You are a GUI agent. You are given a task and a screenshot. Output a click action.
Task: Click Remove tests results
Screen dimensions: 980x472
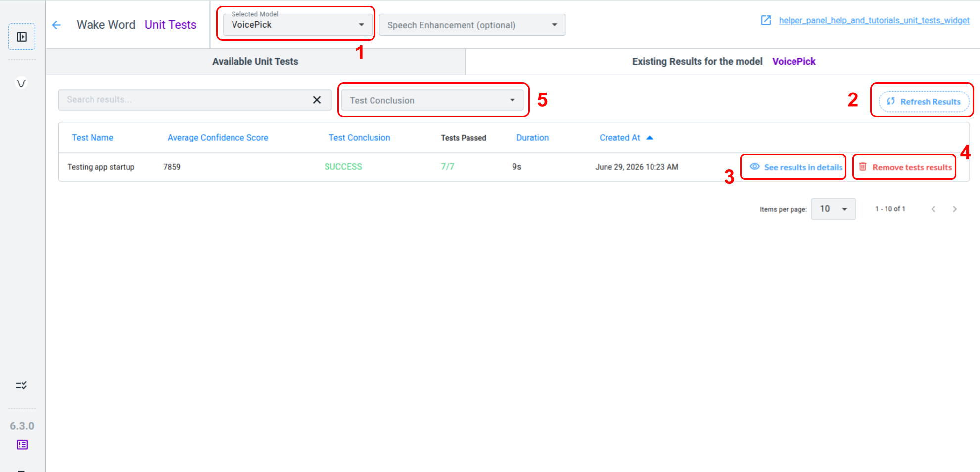pos(905,167)
